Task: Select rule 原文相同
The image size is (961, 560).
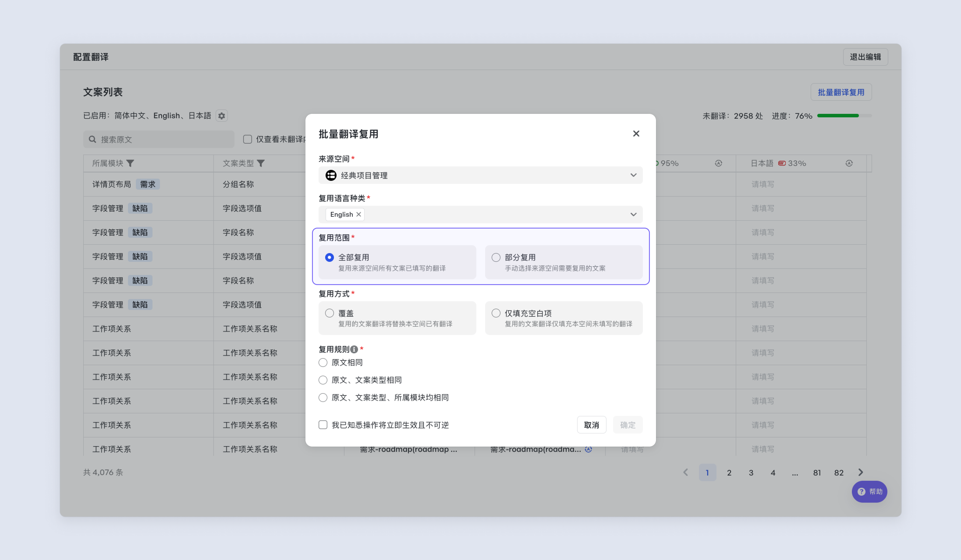Action: click(x=323, y=363)
